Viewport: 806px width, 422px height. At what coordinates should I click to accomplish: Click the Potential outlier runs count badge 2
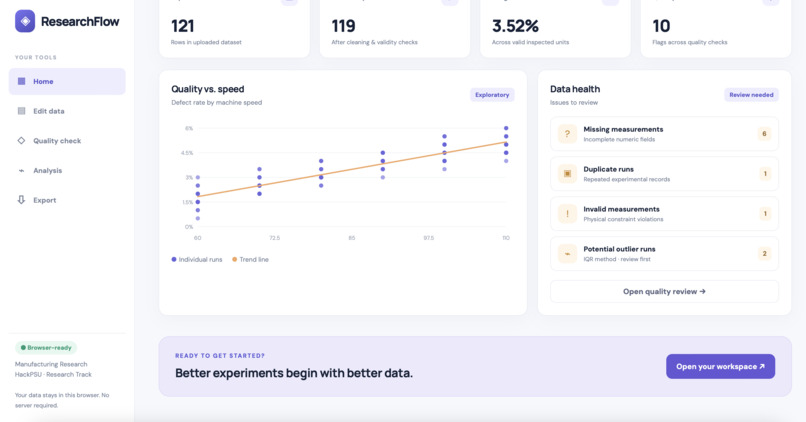764,253
